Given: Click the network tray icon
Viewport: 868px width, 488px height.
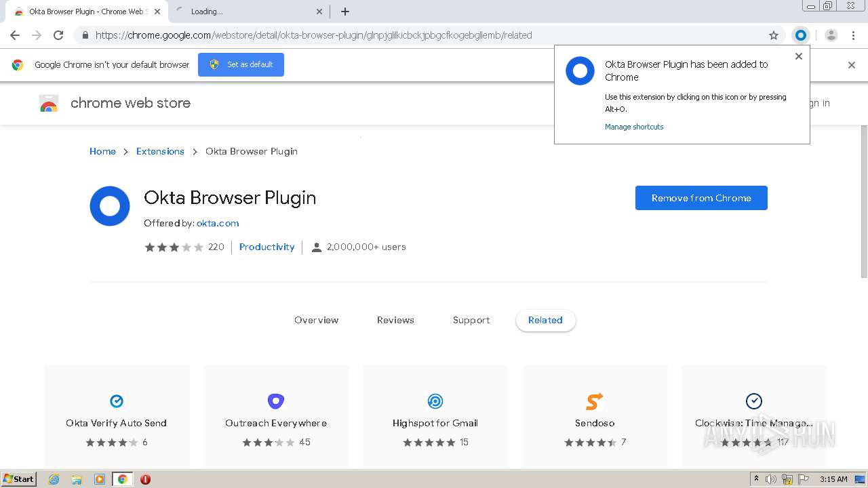Looking at the screenshot, I should coord(787,479).
